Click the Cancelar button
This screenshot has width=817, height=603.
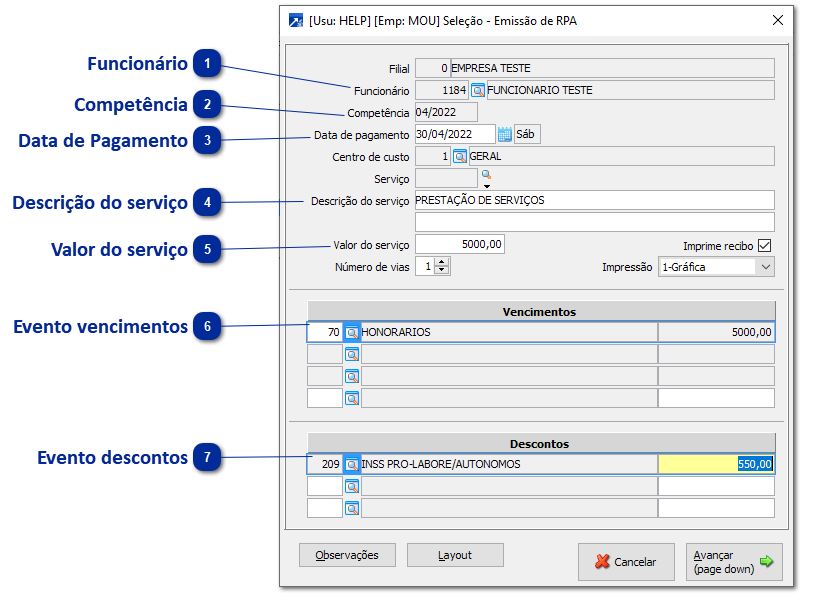(626, 562)
